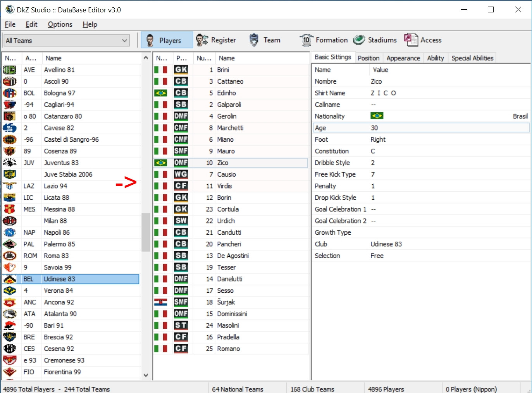Click the player Nu... column header
Viewport: 532px width, 393px height.
[x=204, y=58]
